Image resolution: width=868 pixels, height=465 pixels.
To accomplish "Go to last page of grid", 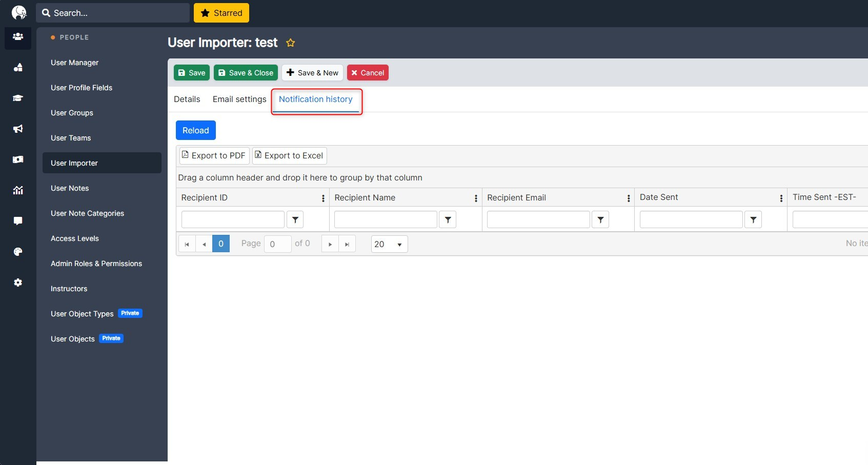I will pyautogui.click(x=347, y=244).
